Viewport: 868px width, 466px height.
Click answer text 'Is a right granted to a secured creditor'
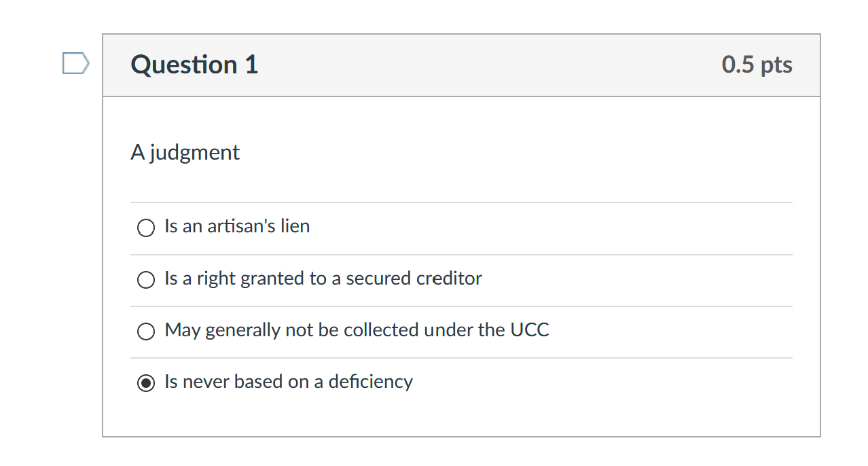click(323, 279)
